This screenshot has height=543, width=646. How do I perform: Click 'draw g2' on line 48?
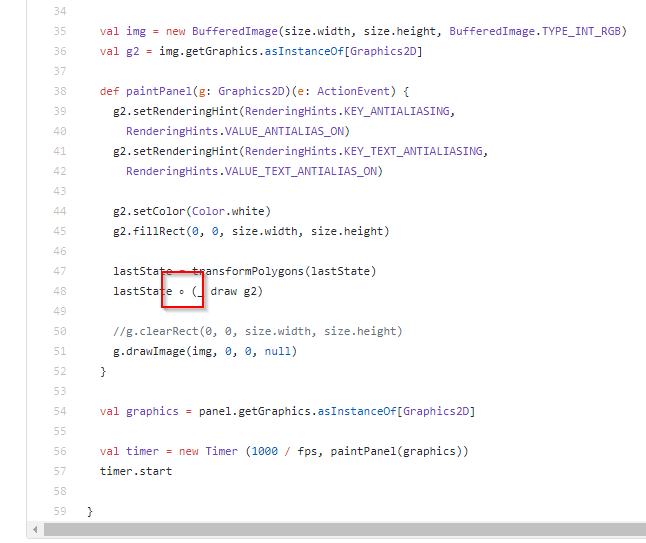click(234, 292)
